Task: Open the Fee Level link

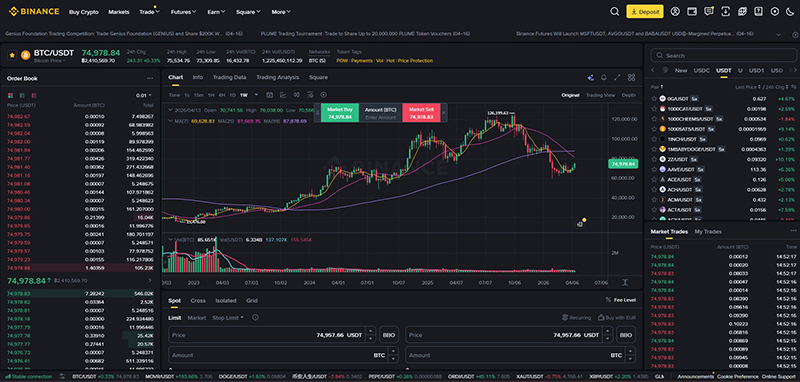Action: (x=620, y=300)
